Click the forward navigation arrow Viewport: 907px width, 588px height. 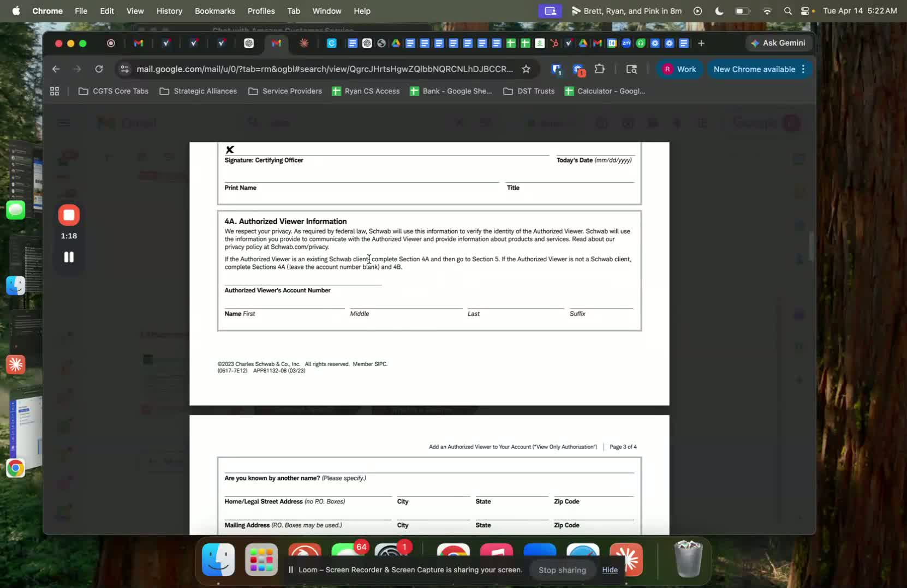point(77,69)
